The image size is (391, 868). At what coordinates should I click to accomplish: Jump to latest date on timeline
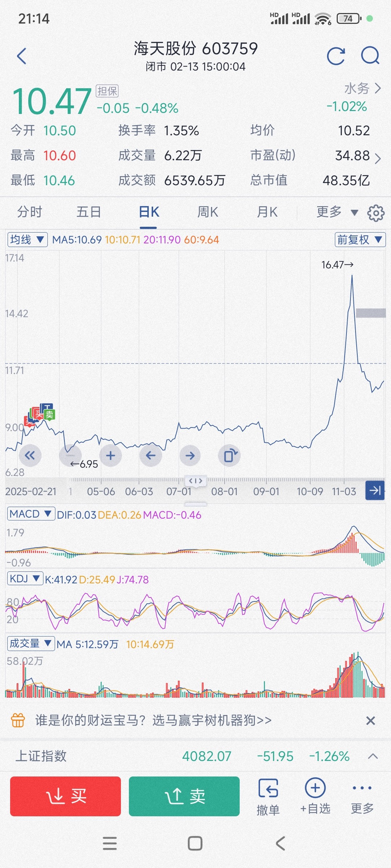375,490
